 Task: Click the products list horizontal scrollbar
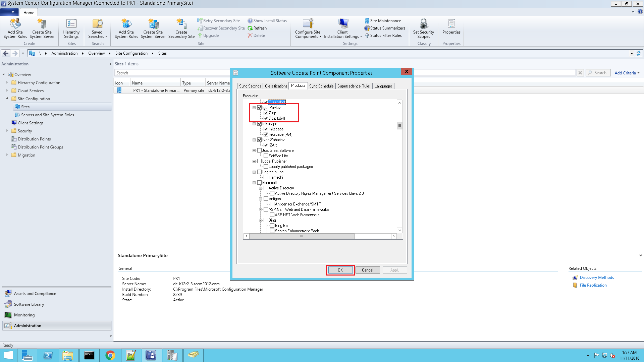(x=301, y=236)
